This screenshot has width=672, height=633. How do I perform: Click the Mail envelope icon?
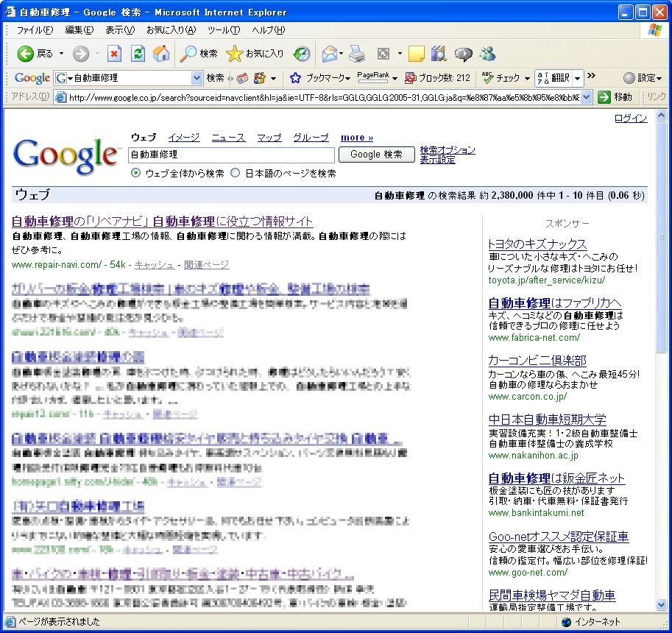pos(330,54)
